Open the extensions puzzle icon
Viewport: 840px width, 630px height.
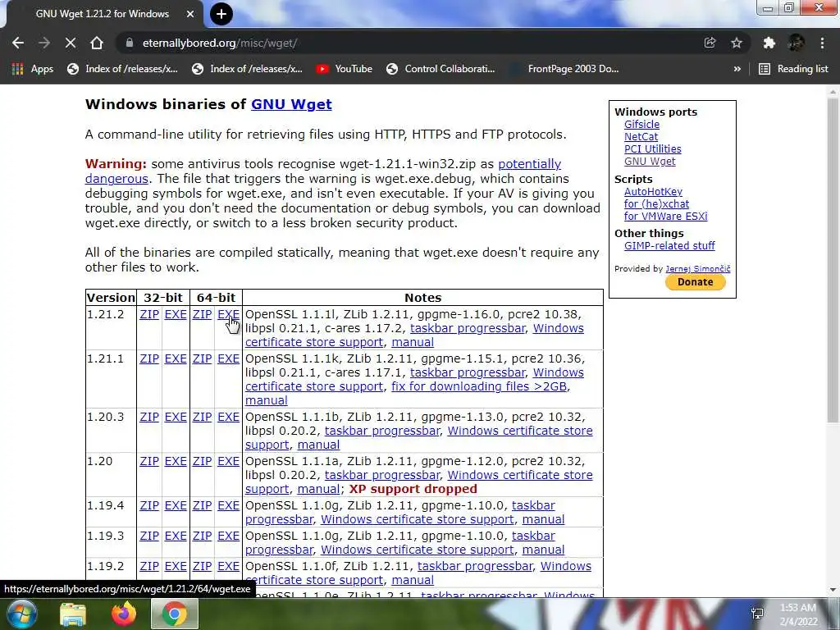point(769,43)
